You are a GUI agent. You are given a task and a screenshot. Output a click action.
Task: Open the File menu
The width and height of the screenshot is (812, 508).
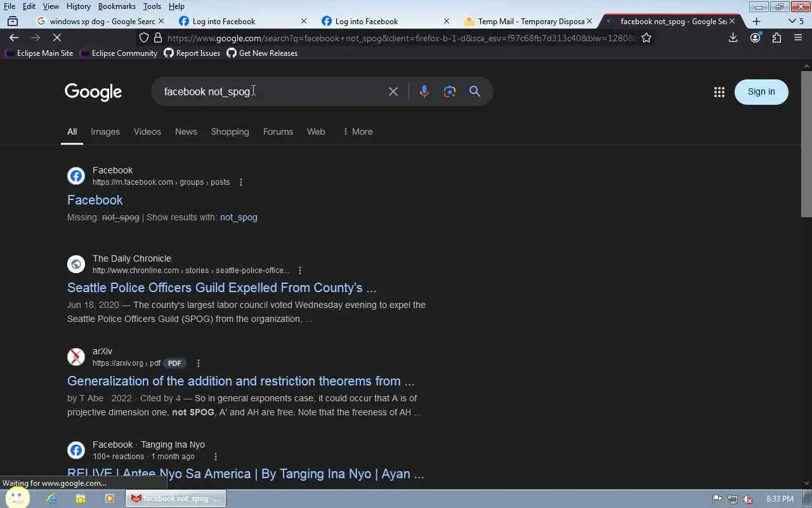[10, 6]
